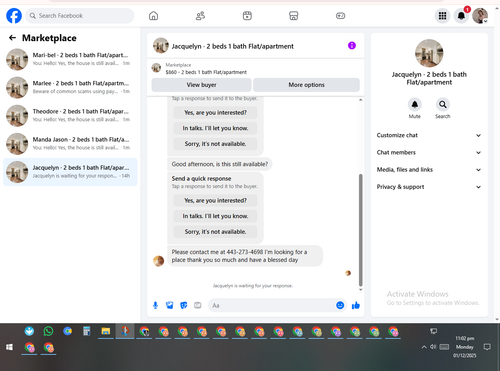The height and width of the screenshot is (371, 500).
Task: Go to the Home feed icon
Action: (x=153, y=16)
